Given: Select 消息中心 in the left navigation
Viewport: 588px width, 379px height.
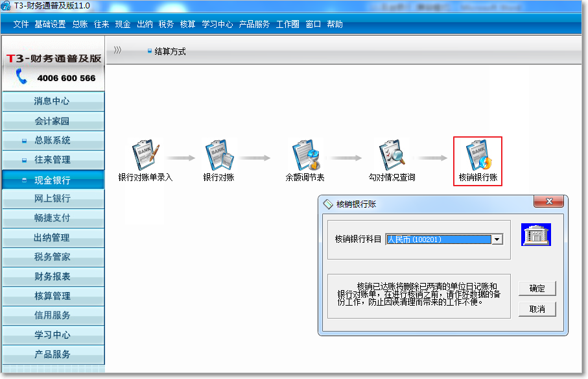Looking at the screenshot, I should (52, 101).
